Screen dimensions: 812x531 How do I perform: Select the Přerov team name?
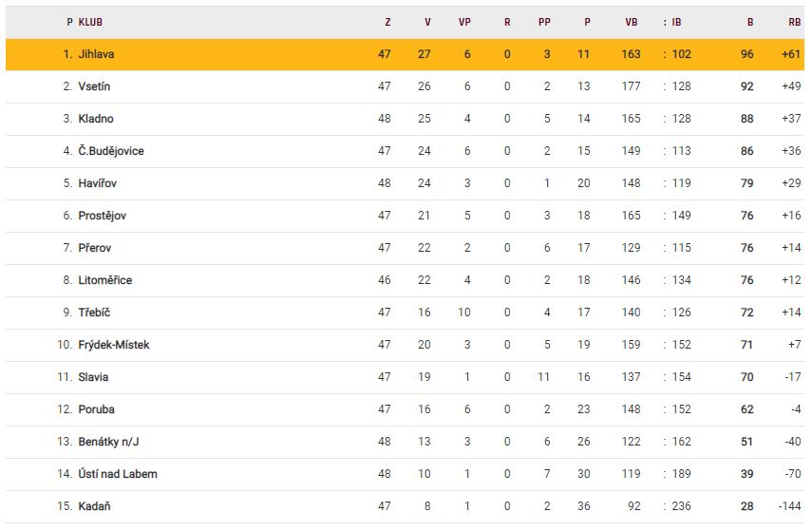[x=95, y=248]
